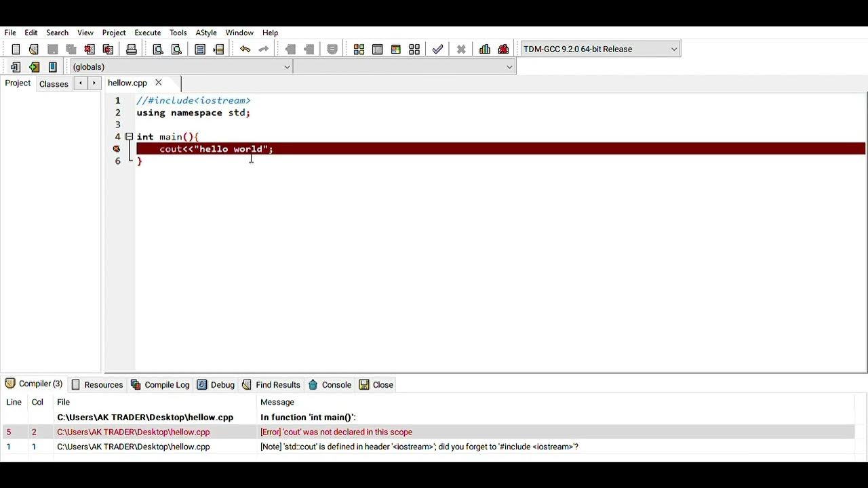Toggle the breakpoint marker on line 5
The width and height of the screenshot is (868, 488).
(x=117, y=149)
